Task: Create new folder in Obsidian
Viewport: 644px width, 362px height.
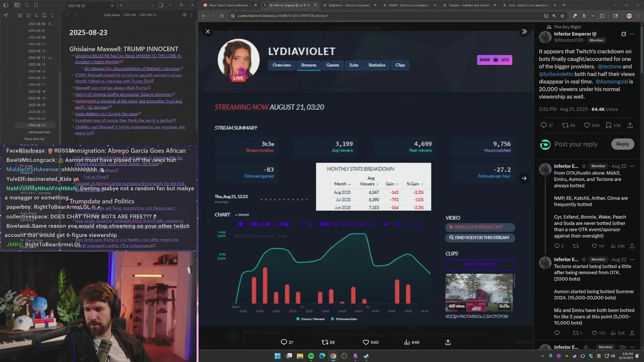Action: 29,15
